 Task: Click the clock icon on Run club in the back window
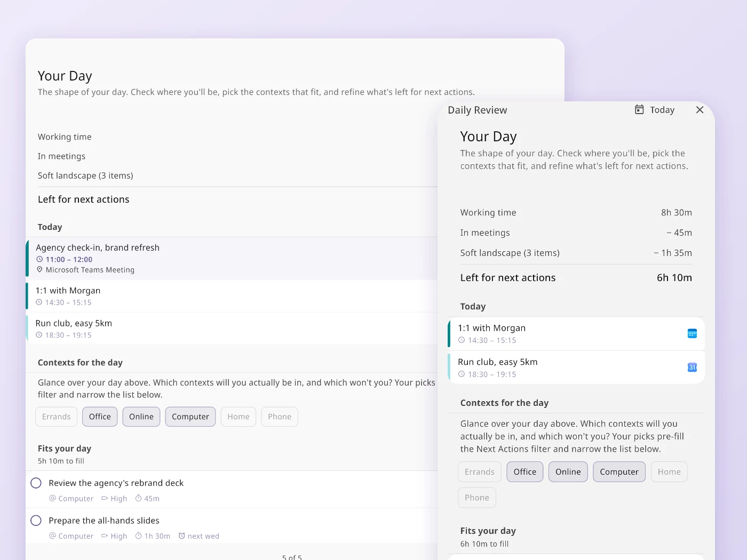(39, 335)
